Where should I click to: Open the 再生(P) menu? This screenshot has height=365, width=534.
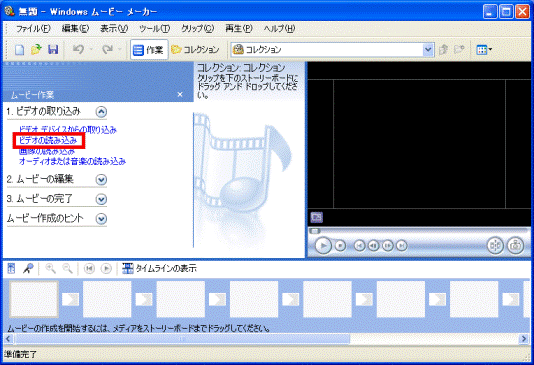click(239, 29)
